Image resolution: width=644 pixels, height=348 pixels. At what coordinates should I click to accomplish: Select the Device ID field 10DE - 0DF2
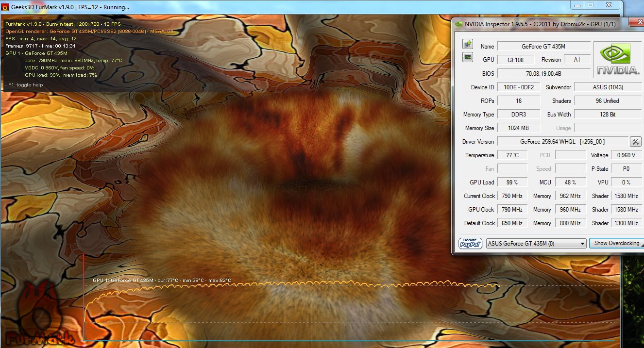pyautogui.click(x=519, y=87)
